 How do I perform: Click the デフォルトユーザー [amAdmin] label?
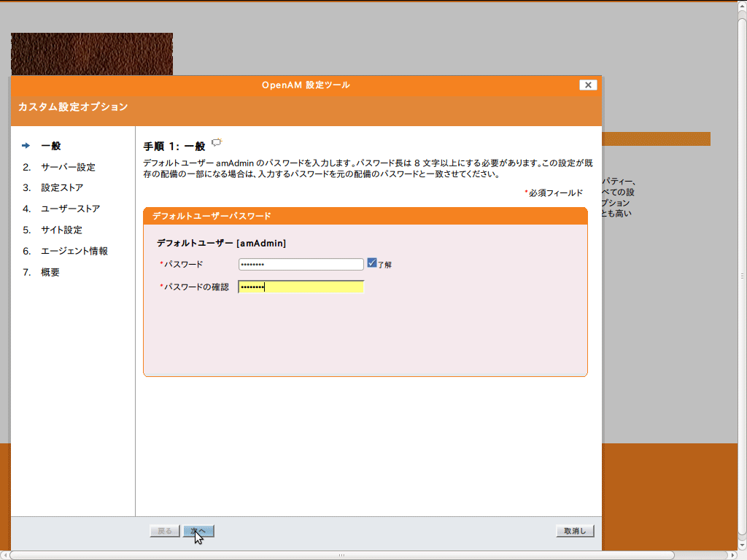coord(222,244)
